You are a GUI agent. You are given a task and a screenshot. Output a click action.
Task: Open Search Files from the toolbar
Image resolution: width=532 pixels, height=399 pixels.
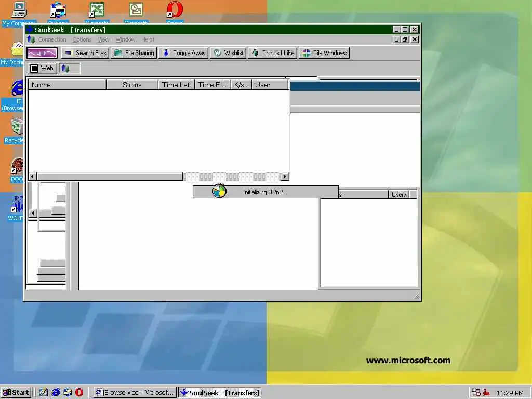(85, 53)
